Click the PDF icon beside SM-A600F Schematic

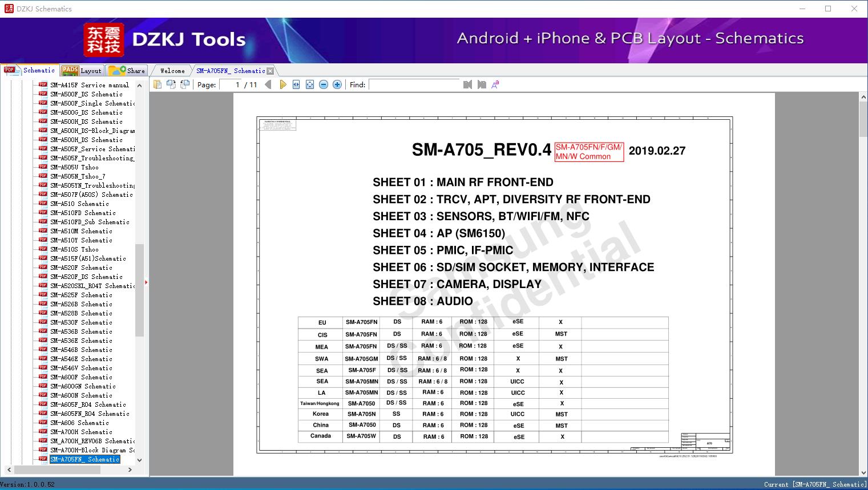click(x=43, y=376)
